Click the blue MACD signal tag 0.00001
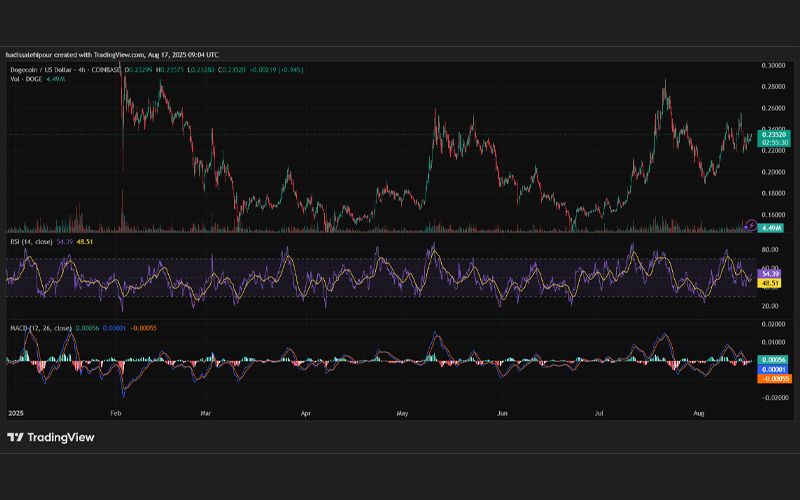Image resolution: width=800 pixels, height=500 pixels. tap(772, 369)
